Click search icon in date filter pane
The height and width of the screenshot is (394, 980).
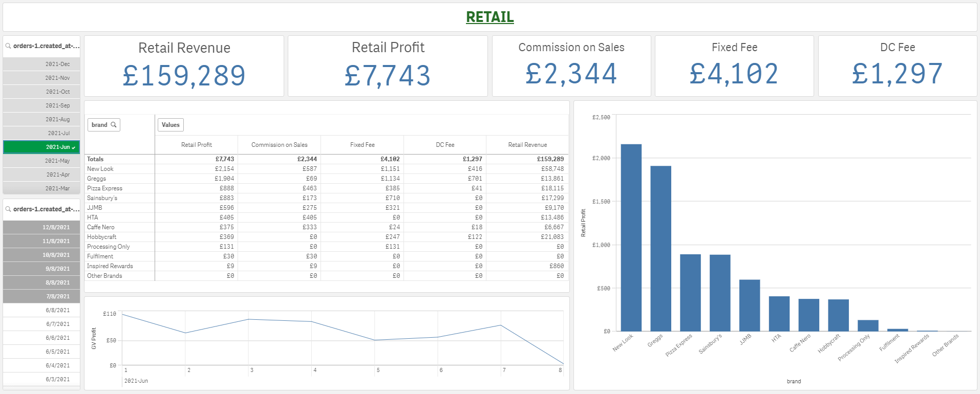tap(8, 209)
